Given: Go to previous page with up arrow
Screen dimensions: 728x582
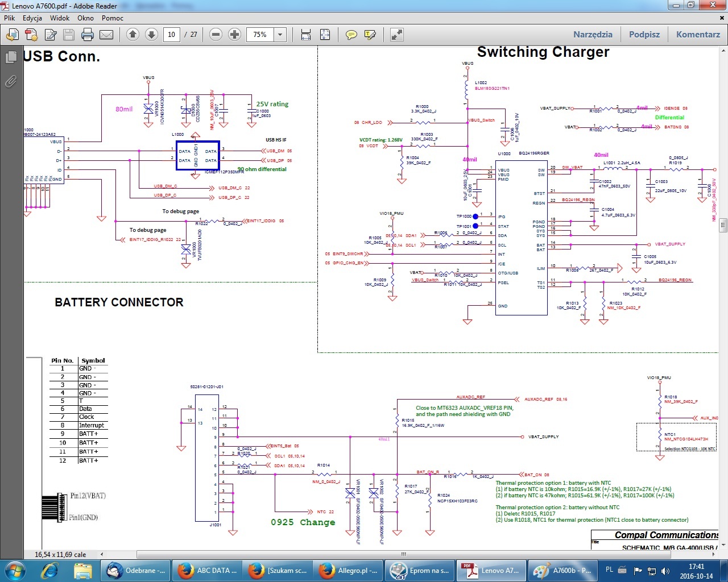Looking at the screenshot, I should 133,35.
